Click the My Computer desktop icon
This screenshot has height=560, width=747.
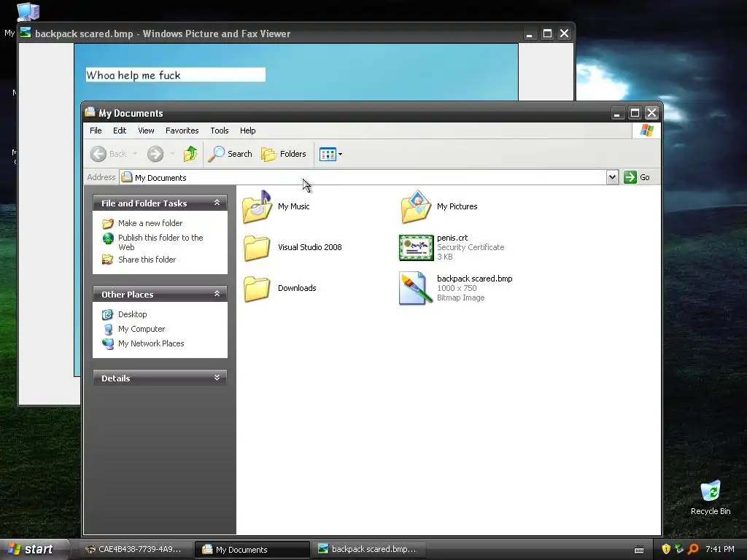point(27,12)
